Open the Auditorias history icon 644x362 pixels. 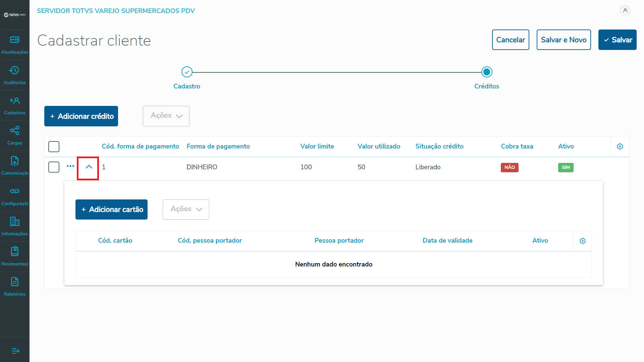tap(14, 70)
